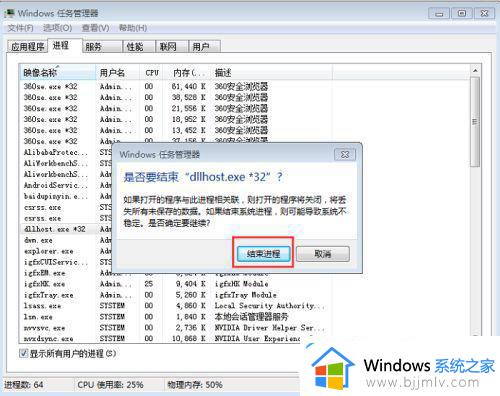Select the igfxCUIServic... process
This screenshot has width=500, height=396.
click(56, 262)
